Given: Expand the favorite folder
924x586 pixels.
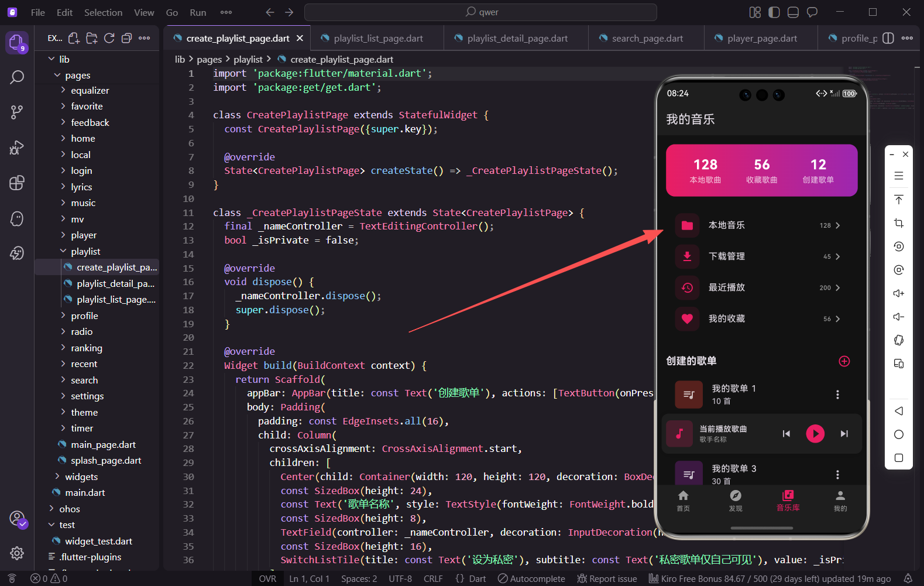Looking at the screenshot, I should (87, 106).
